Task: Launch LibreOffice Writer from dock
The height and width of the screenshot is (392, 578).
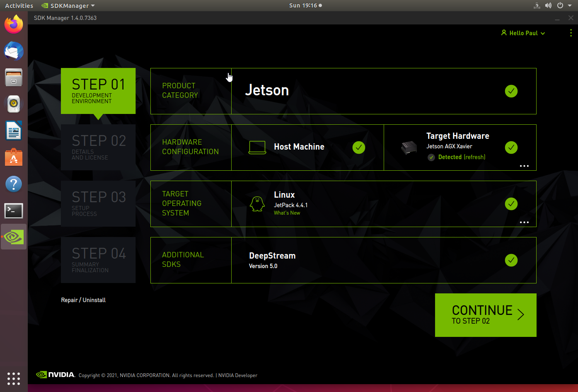Action: tap(14, 131)
